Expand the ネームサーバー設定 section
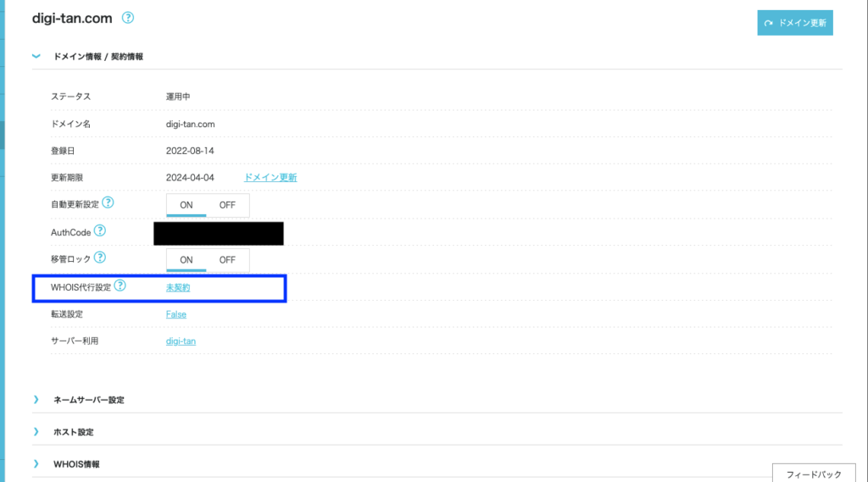Viewport: 868px width, 482px height. click(36, 400)
